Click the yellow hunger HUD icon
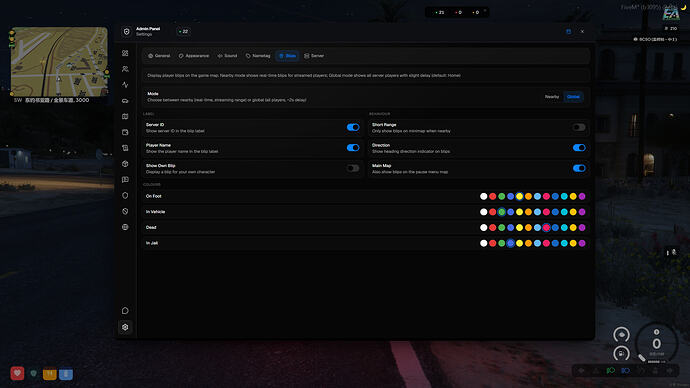 (x=50, y=374)
